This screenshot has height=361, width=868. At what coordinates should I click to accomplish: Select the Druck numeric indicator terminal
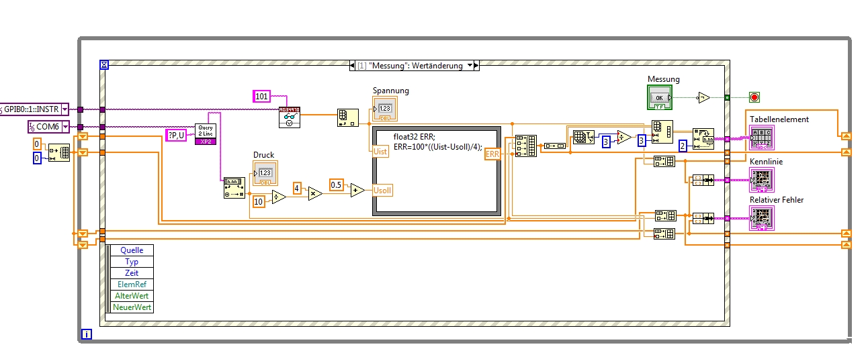click(x=265, y=172)
